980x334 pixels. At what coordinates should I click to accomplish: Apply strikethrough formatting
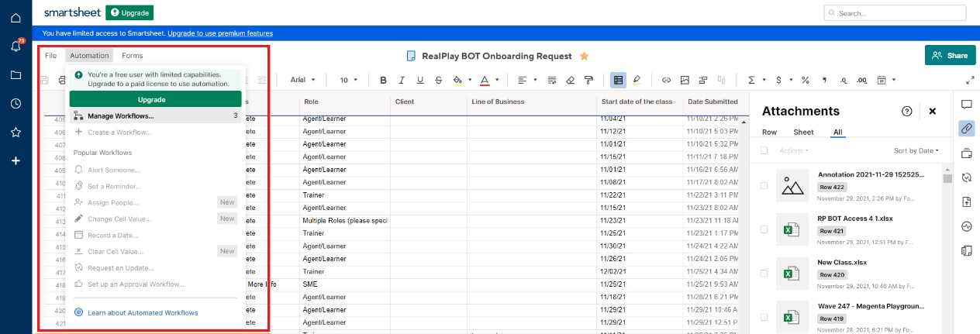pos(439,80)
